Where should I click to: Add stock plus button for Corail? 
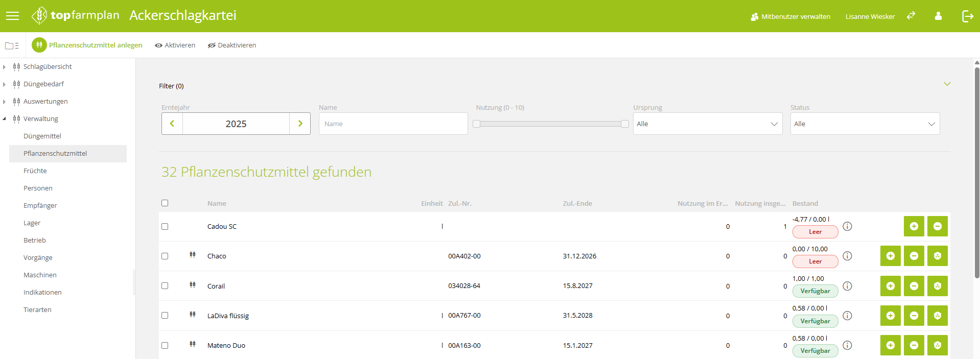tap(891, 286)
